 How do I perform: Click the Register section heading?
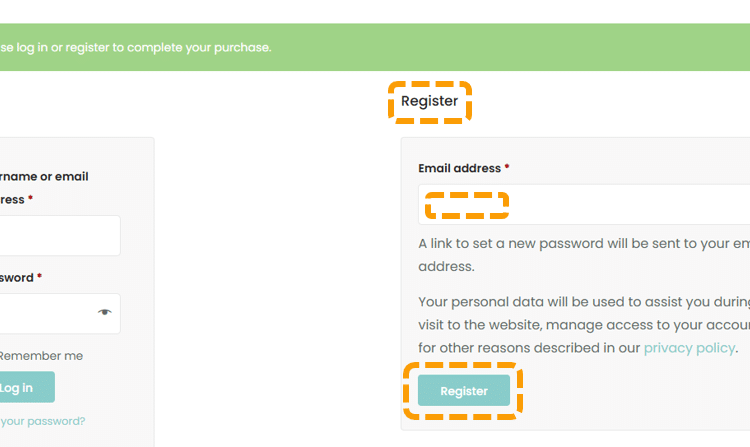click(x=429, y=101)
